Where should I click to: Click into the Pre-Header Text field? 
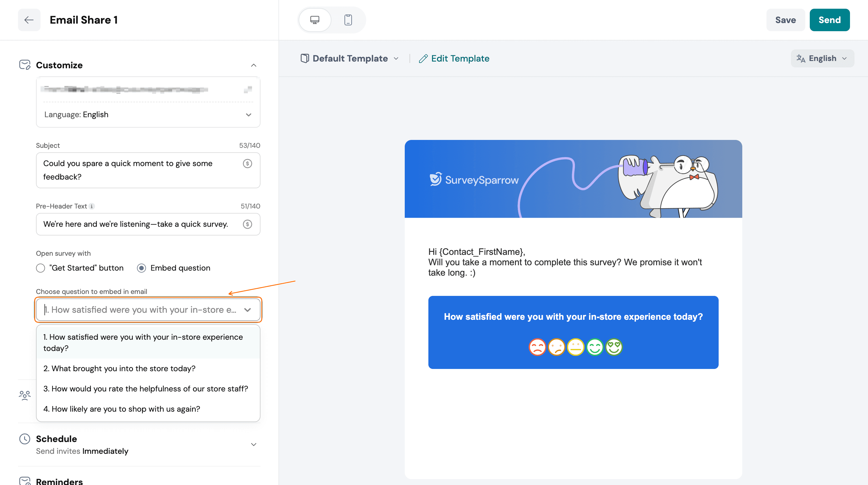pos(148,224)
